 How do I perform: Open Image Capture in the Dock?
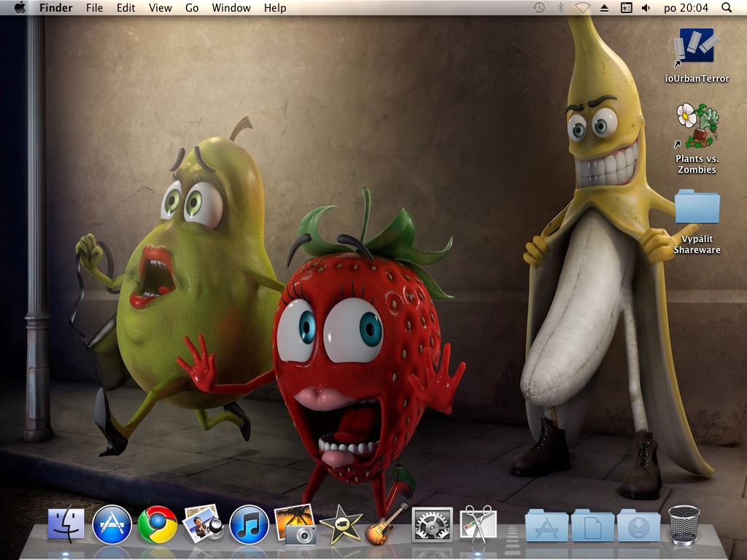click(295, 524)
